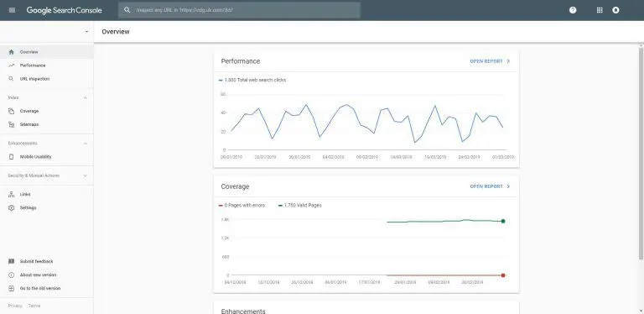The width and height of the screenshot is (644, 314).
Task: Open Settings in the sidebar
Action: pos(47,207)
